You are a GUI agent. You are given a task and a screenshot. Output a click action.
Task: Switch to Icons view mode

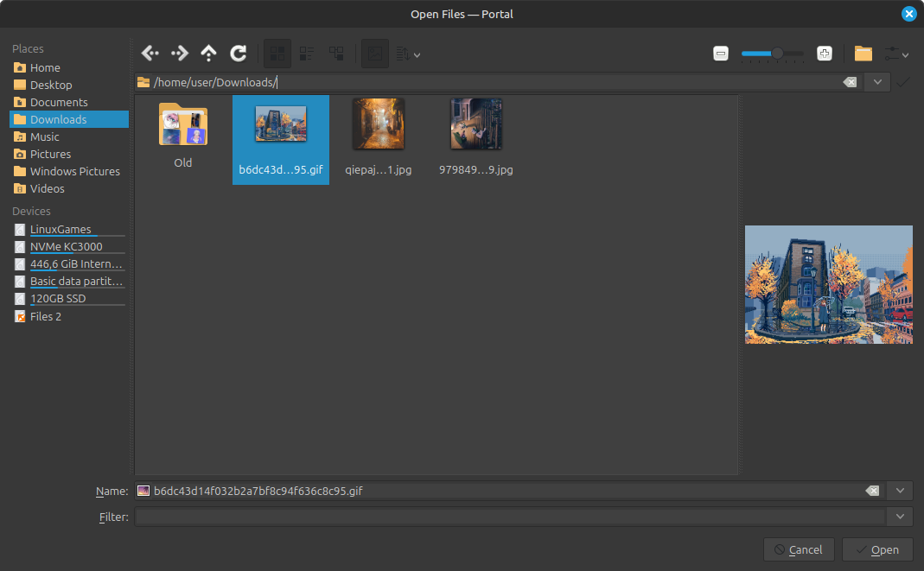(277, 54)
